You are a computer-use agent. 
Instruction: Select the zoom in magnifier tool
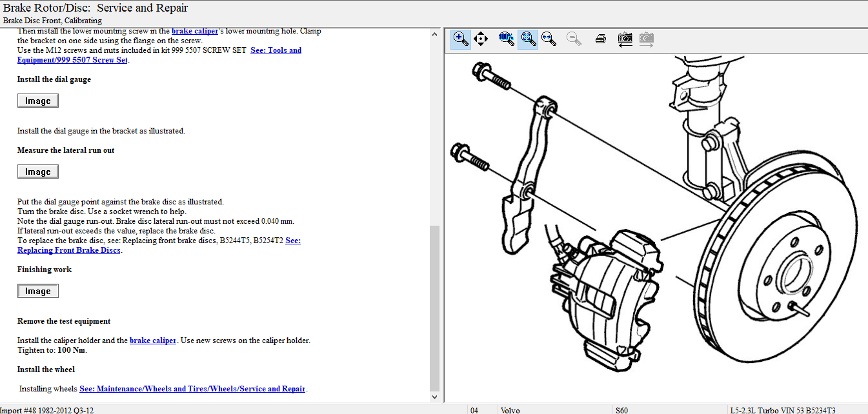[x=460, y=39]
